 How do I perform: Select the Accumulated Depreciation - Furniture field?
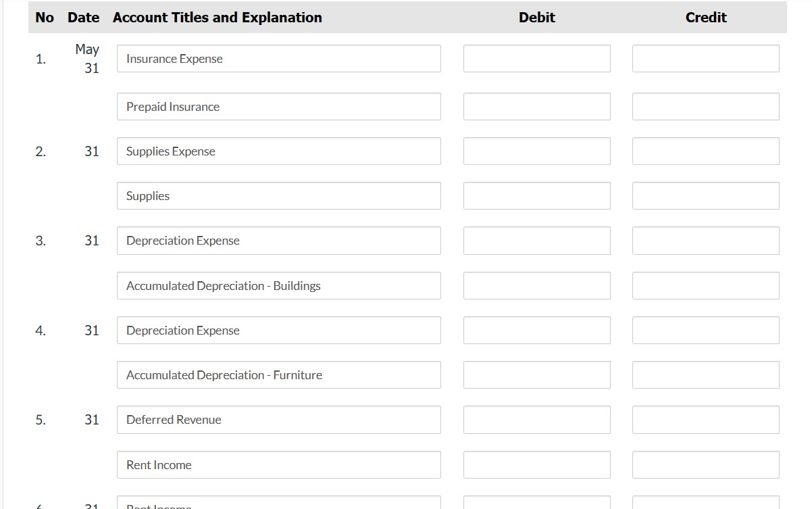tap(279, 375)
